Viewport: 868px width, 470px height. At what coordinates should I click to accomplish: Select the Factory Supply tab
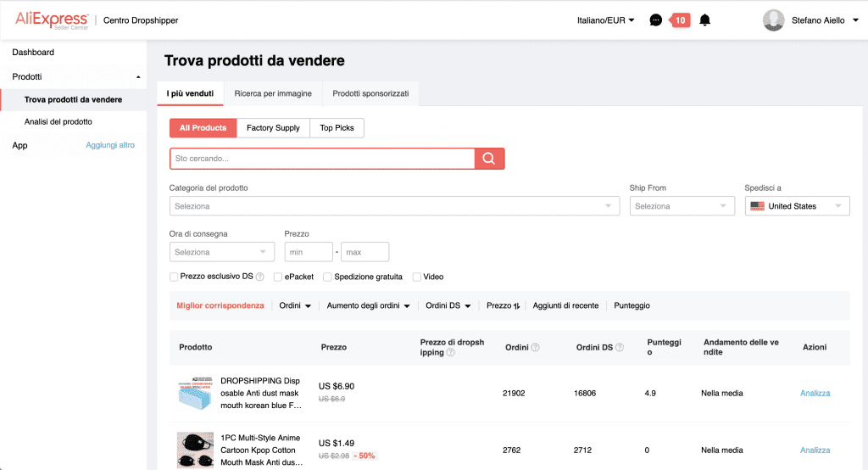pyautogui.click(x=273, y=128)
